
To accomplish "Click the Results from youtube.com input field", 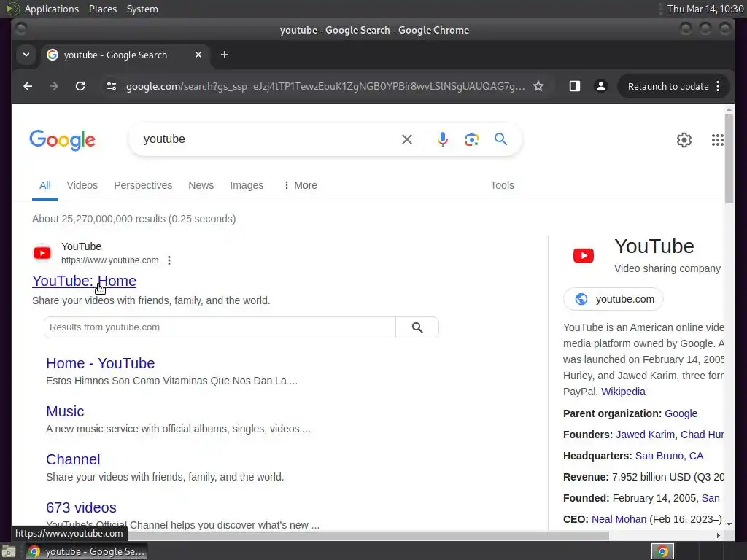I will (x=220, y=327).
